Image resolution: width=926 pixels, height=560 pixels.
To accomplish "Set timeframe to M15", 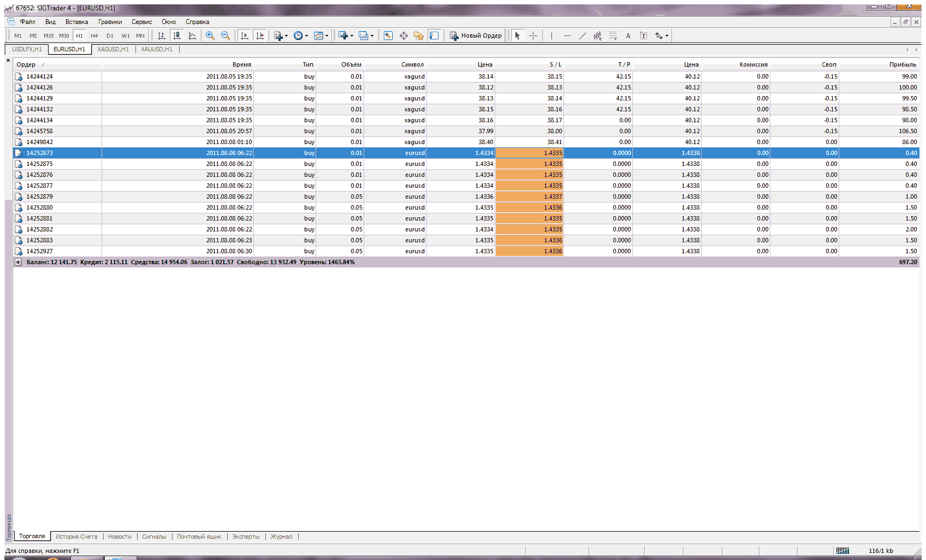I will pos(49,35).
